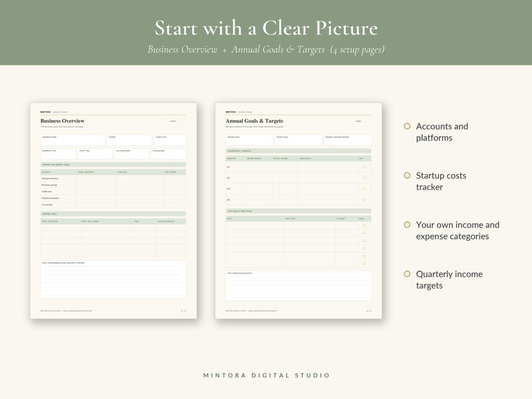Image resolution: width=532 pixels, height=399 pixels.
Task: Click the Owner field on Business Overview
Action: (129, 140)
